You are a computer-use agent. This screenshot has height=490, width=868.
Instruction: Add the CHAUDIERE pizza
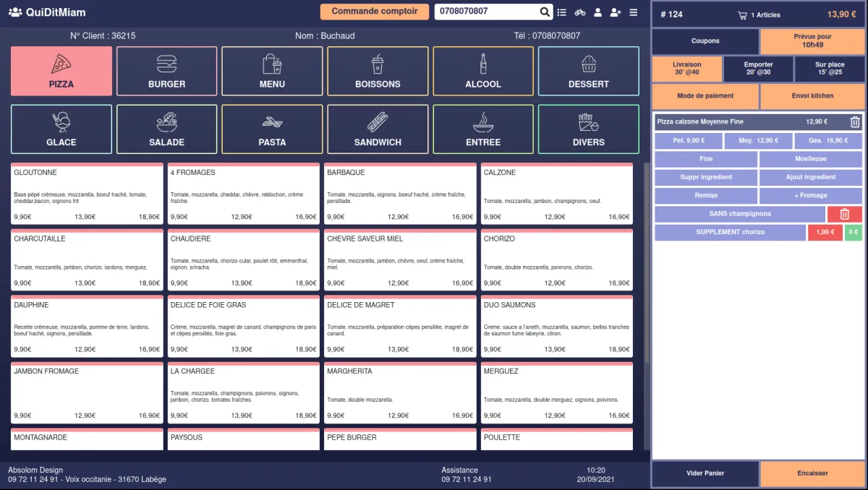[244, 260]
